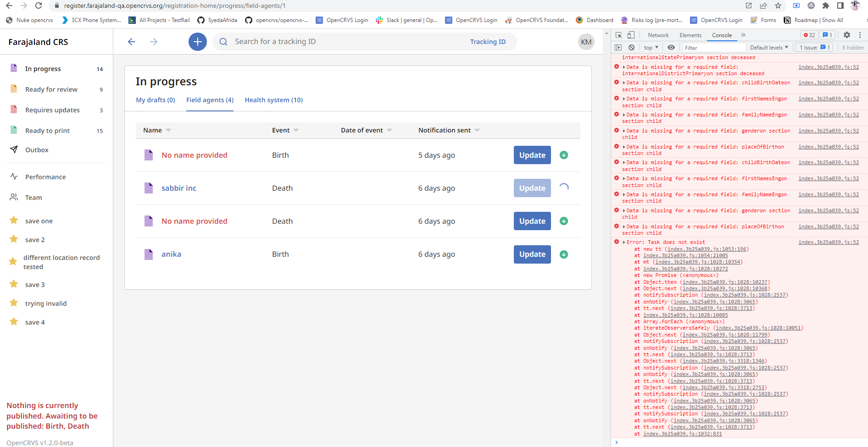Open the Performance section in the sidebar
868x447 pixels.
45,177
